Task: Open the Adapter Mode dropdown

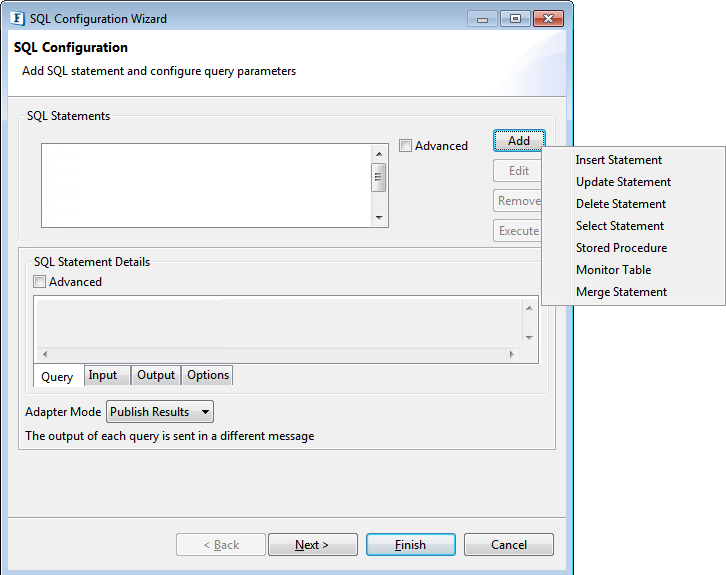Action: coord(160,412)
